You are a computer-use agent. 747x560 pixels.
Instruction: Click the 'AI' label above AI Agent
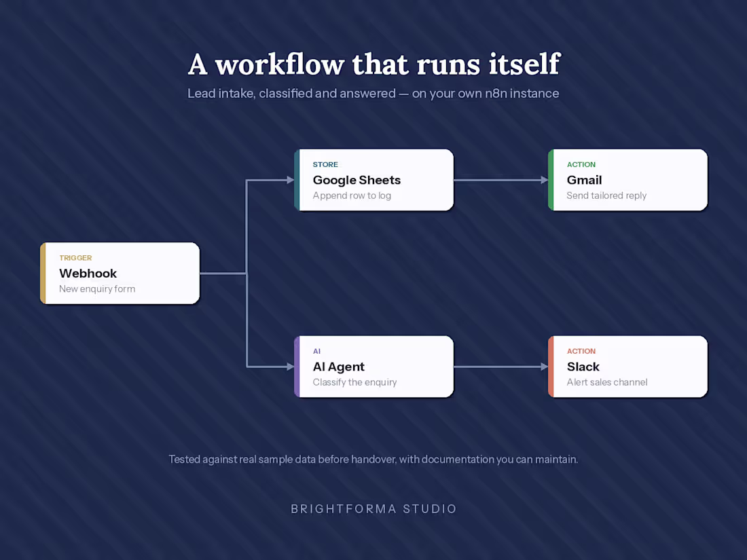[317, 351]
